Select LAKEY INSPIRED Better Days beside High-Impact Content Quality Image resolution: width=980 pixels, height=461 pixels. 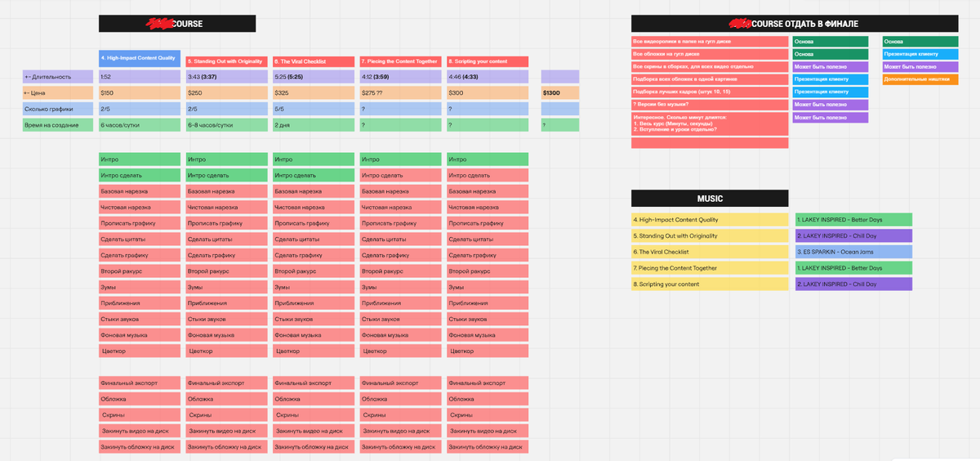click(853, 220)
